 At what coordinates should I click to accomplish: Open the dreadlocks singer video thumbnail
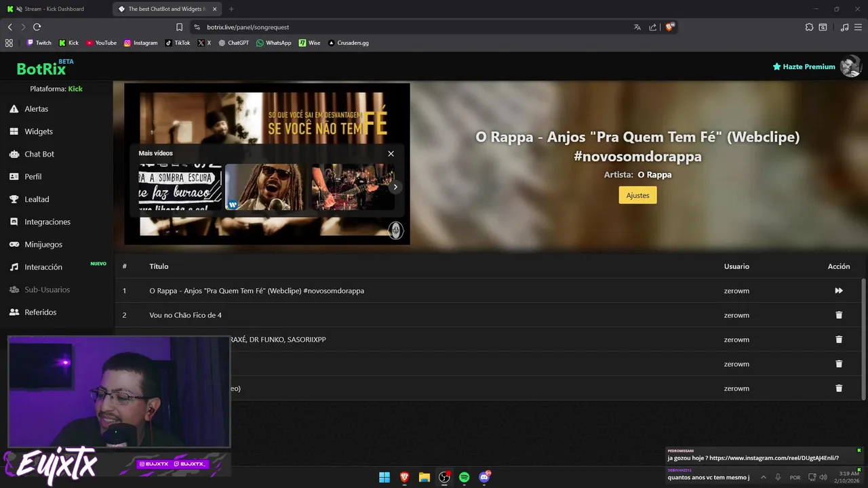tap(264, 187)
